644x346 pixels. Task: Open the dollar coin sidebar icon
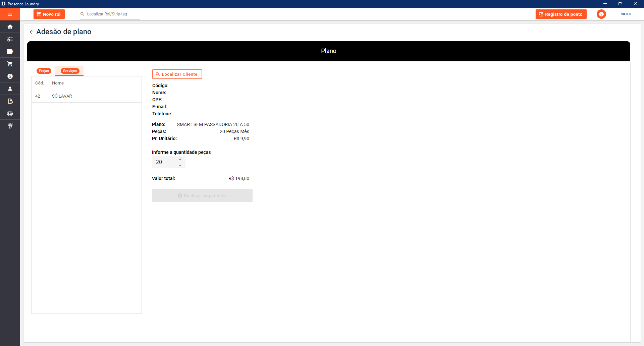(10, 76)
